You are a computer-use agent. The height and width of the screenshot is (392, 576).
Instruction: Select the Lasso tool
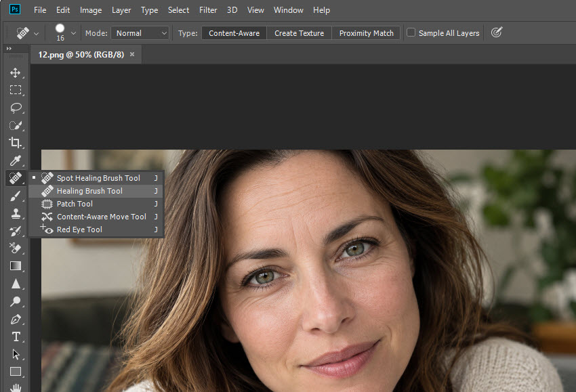(x=16, y=108)
